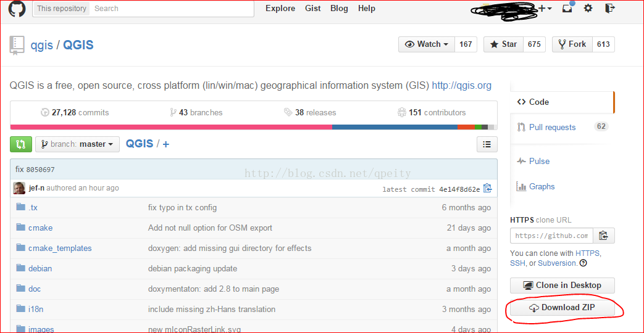Viewport: 644px width, 333px height.
Task: Fork the QGIS repository
Action: (572, 44)
